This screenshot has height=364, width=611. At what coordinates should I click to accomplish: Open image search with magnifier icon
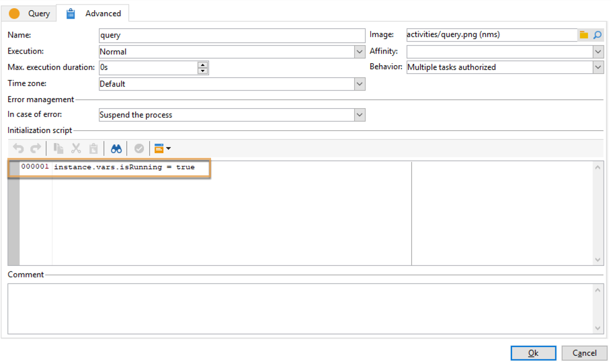(x=598, y=35)
